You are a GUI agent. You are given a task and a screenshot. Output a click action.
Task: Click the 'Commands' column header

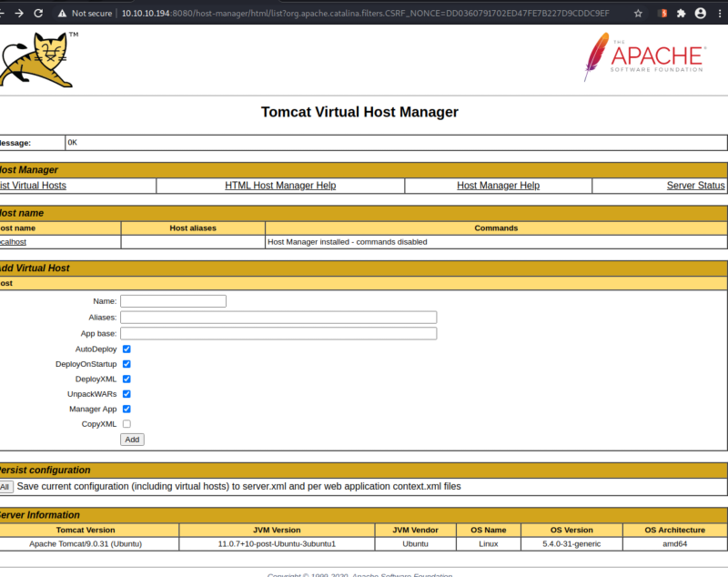coord(496,228)
